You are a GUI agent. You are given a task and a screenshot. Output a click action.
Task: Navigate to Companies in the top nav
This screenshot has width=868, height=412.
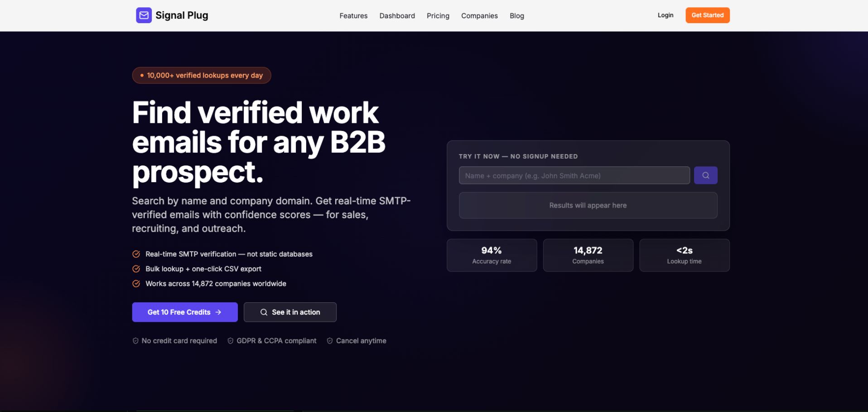tap(479, 16)
